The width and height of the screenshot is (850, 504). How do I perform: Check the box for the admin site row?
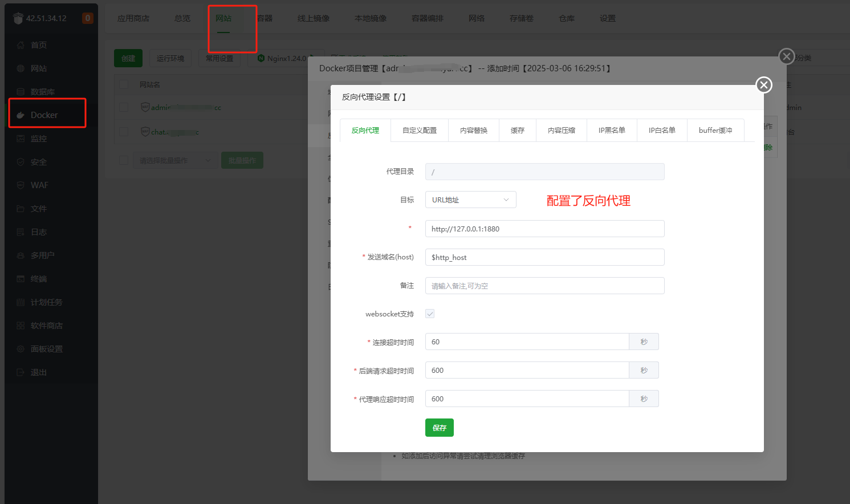(124, 107)
